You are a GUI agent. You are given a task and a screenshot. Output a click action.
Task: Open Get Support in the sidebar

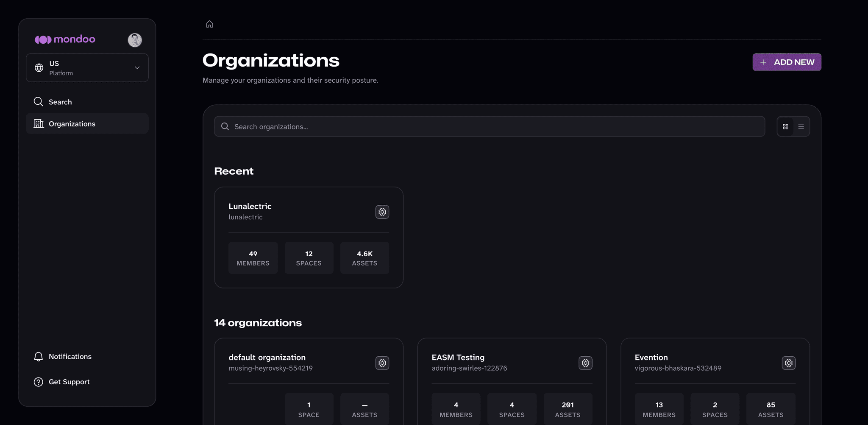[87, 382]
